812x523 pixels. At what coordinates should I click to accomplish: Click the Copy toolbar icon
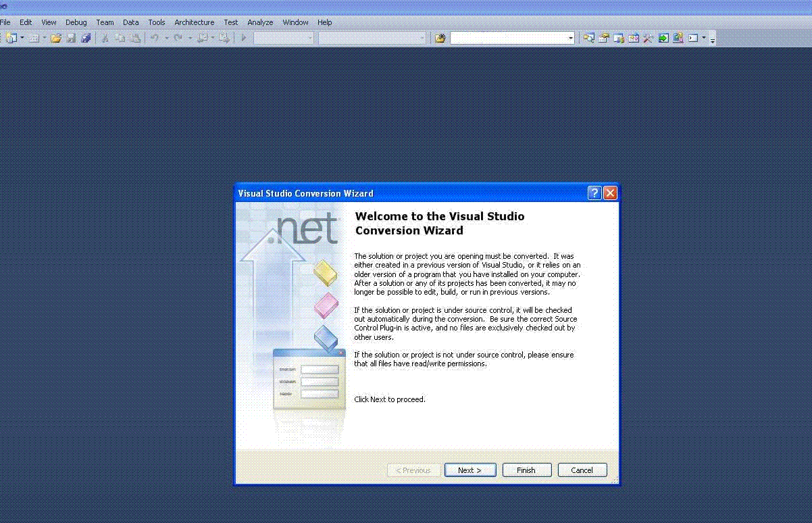point(120,38)
